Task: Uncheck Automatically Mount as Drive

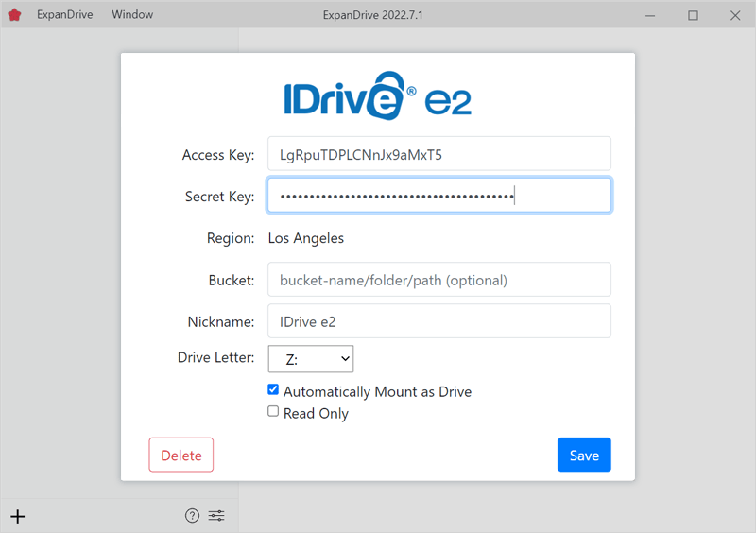Action: [273, 389]
